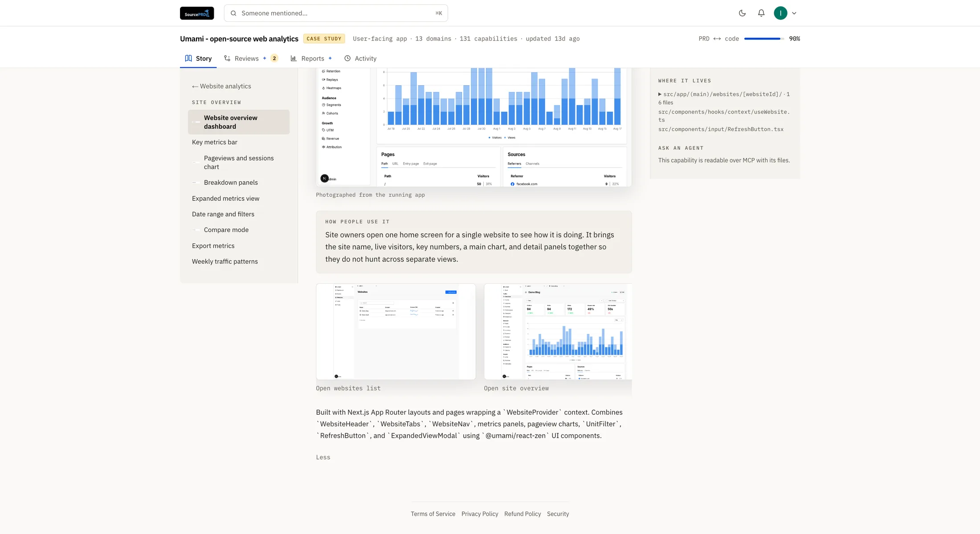
Task: Open Weekly traffic patterns capability
Action: 225,261
